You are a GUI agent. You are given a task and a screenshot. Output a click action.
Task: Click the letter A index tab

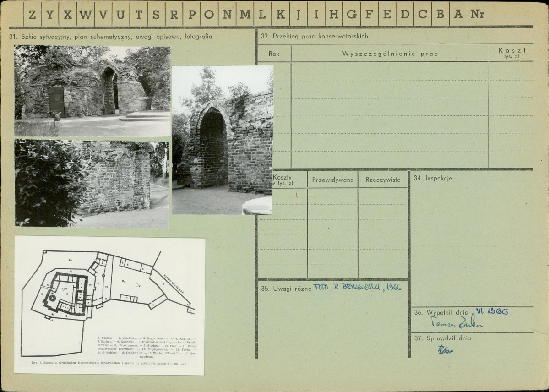[x=458, y=14]
